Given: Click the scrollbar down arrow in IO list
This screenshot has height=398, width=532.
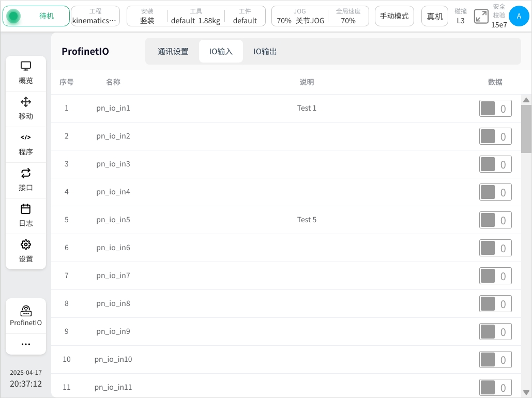Looking at the screenshot, I should [x=526, y=392].
